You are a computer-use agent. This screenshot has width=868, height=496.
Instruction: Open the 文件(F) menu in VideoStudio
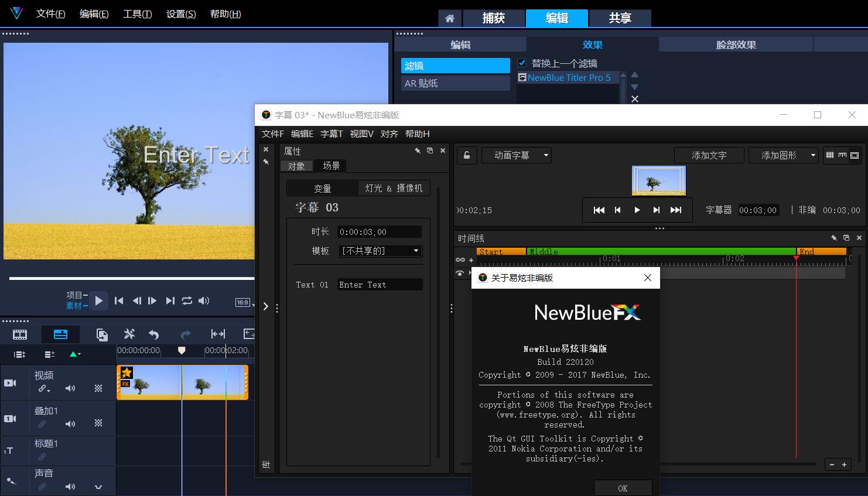tap(51, 13)
